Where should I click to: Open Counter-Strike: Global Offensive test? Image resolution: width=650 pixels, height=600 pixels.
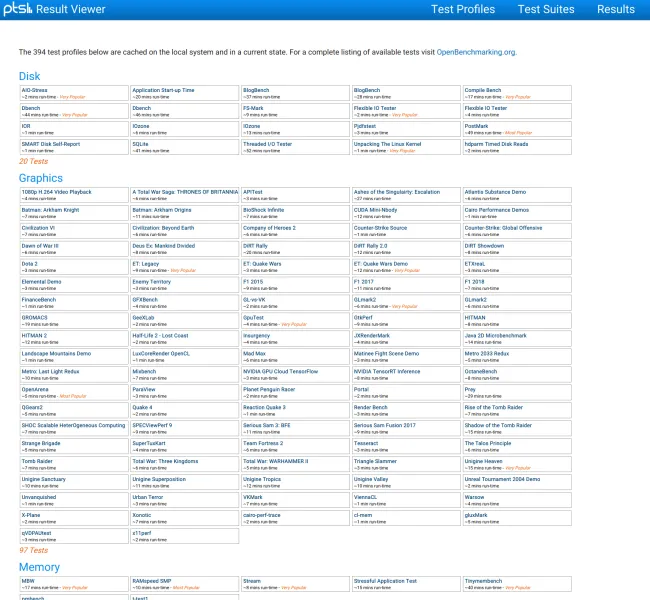click(517, 231)
